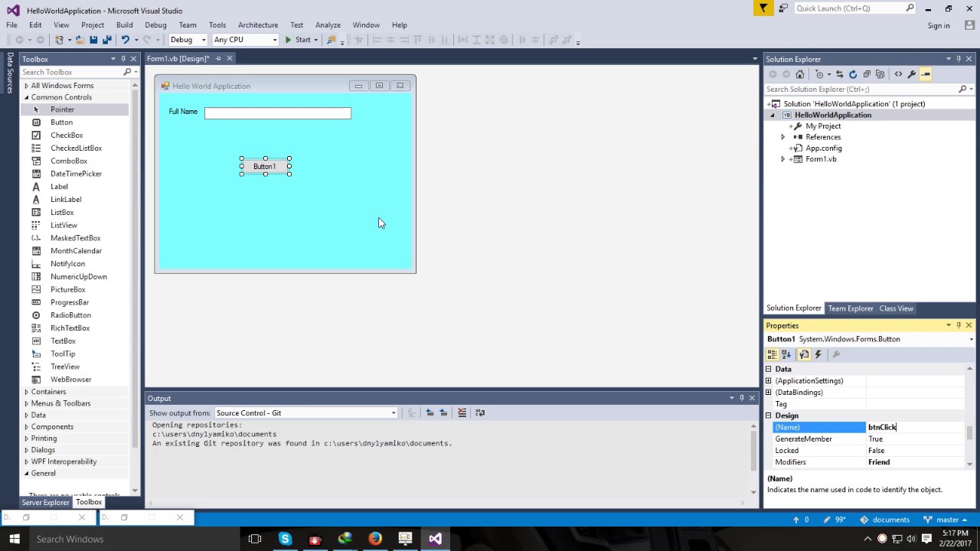980x551 pixels.
Task: Click the View Code icon in Solution Explorer
Action: coord(899,74)
